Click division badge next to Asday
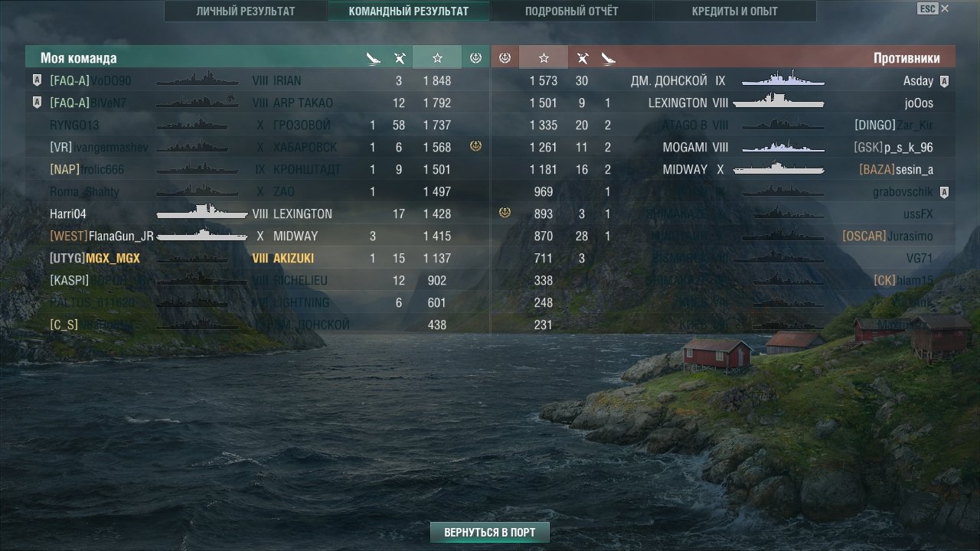Viewport: 980px width, 551px height. tap(944, 81)
